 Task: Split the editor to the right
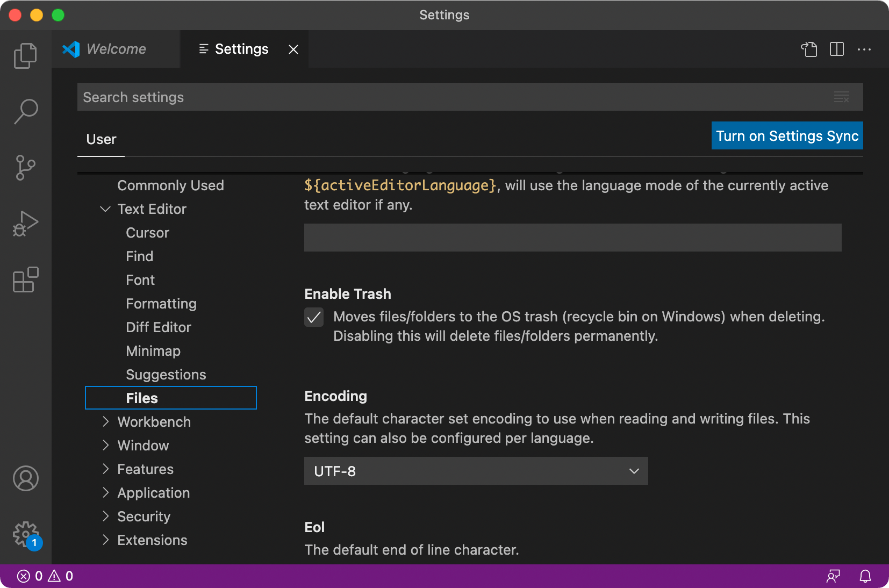click(837, 49)
